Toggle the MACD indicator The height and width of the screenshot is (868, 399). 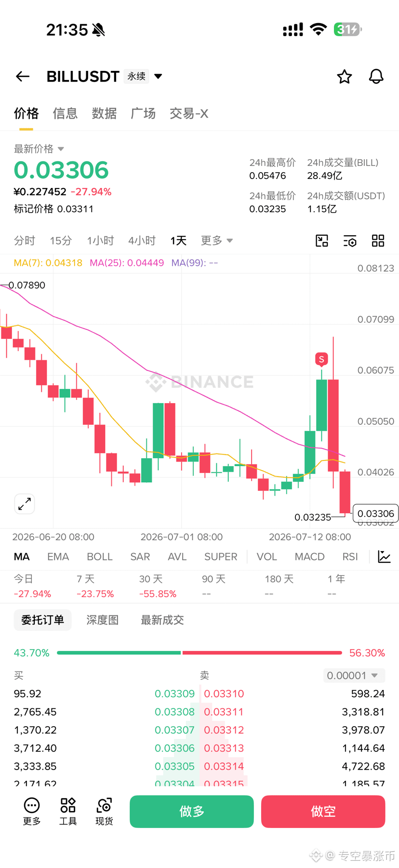coord(309,556)
